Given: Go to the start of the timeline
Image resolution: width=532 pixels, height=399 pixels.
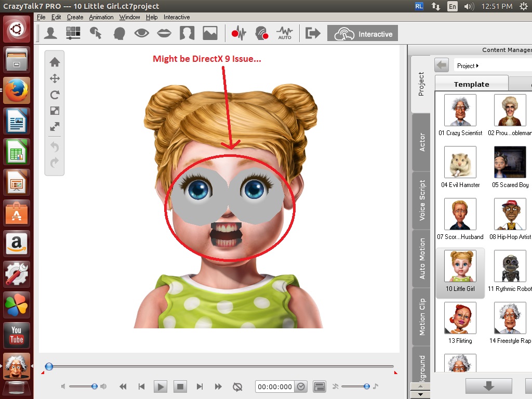Looking at the screenshot, I should 141,387.
